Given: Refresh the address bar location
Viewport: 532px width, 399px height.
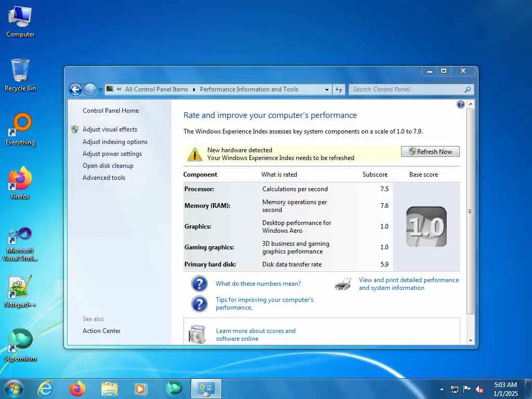Looking at the screenshot, I should pyautogui.click(x=338, y=89).
